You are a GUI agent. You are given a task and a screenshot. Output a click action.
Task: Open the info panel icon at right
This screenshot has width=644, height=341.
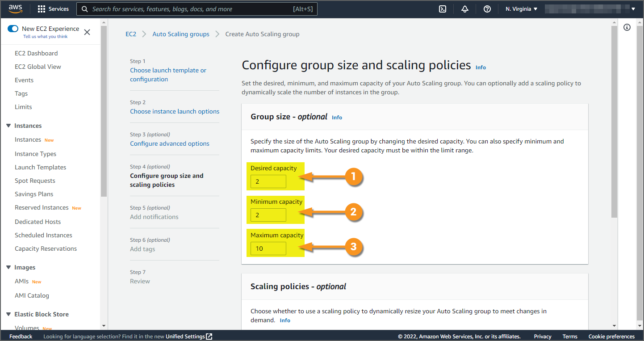[x=627, y=28]
